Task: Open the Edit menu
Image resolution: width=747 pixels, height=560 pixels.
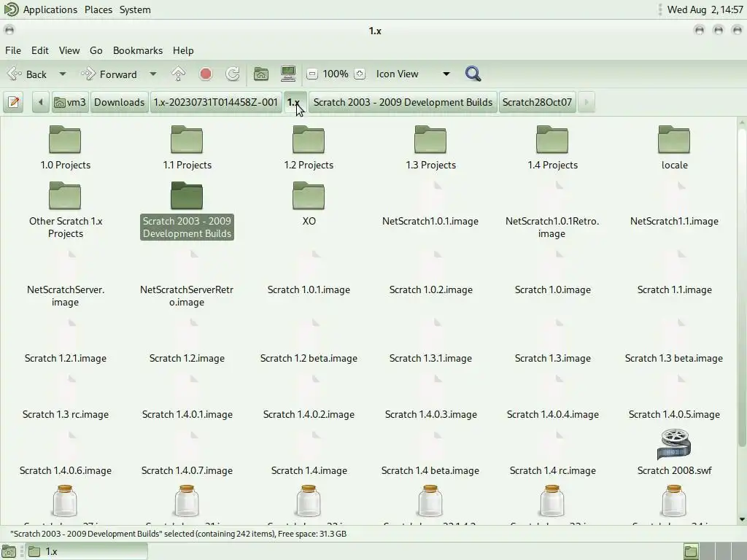Action: click(x=40, y=50)
